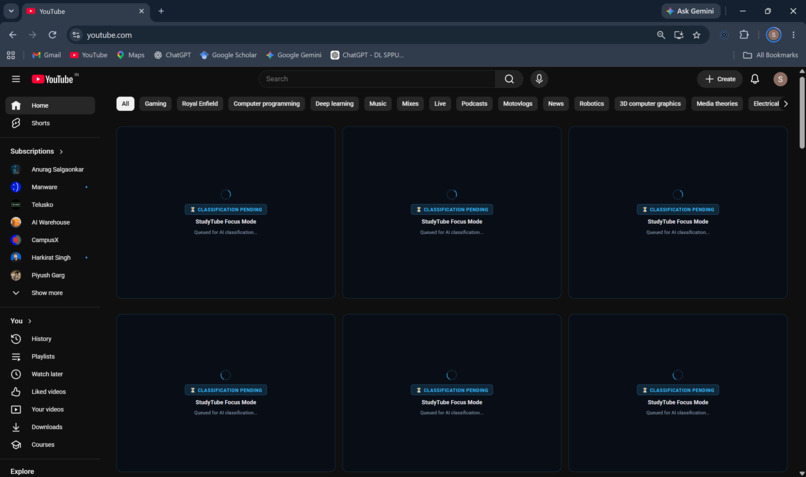This screenshot has height=477, width=806.
Task: Open Liked videos
Action: (50, 392)
